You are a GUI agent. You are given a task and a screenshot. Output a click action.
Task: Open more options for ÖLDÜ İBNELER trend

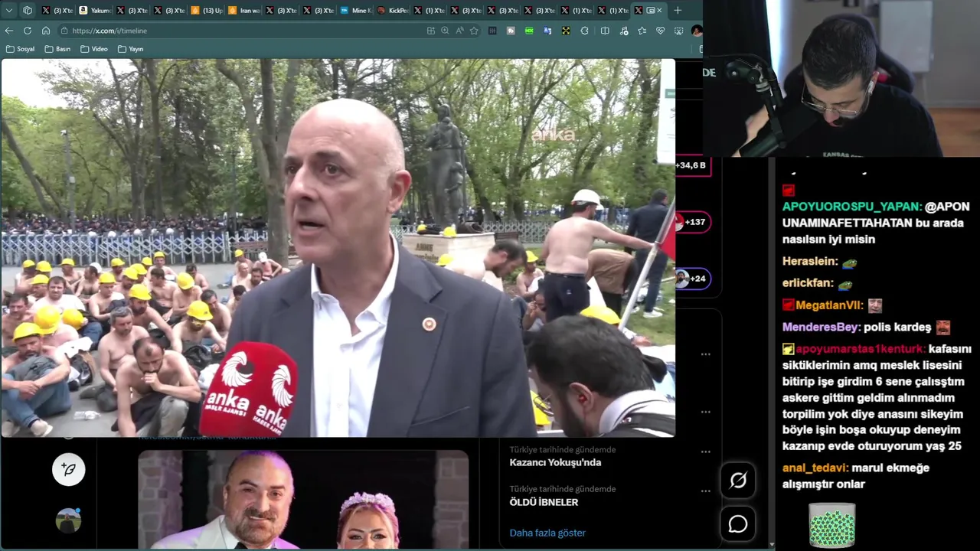click(705, 491)
